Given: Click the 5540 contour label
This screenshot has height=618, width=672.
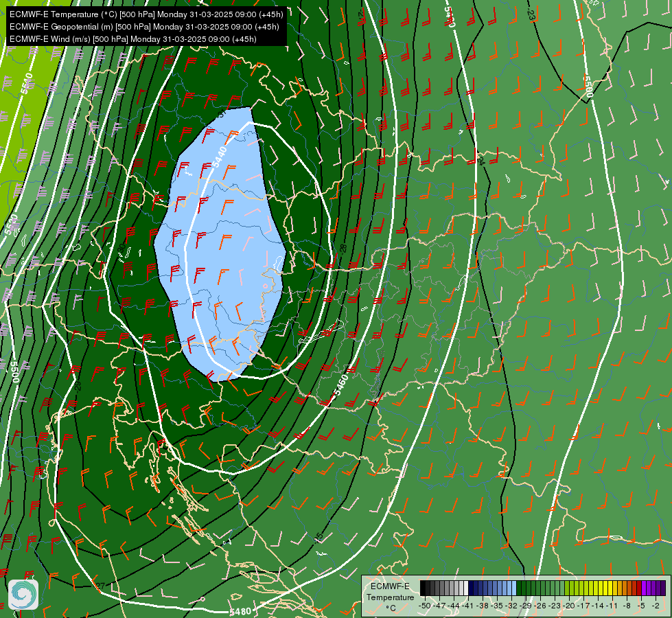Looking at the screenshot, I should point(27,84).
